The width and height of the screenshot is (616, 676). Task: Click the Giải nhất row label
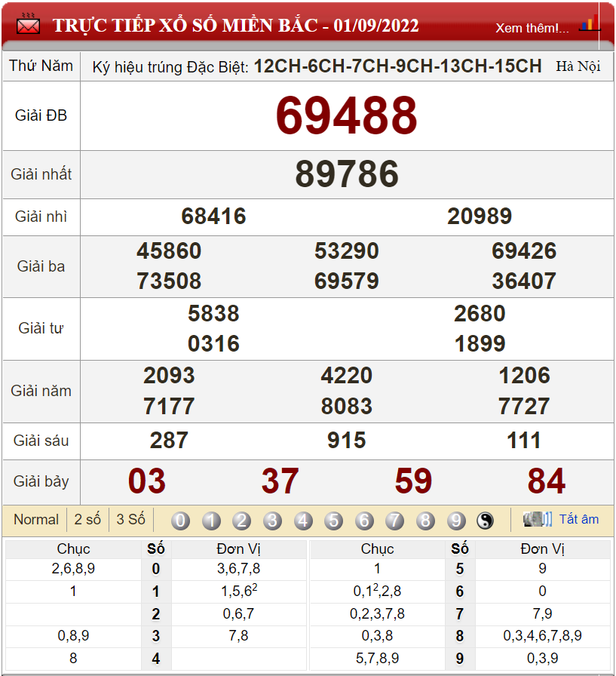point(41,174)
